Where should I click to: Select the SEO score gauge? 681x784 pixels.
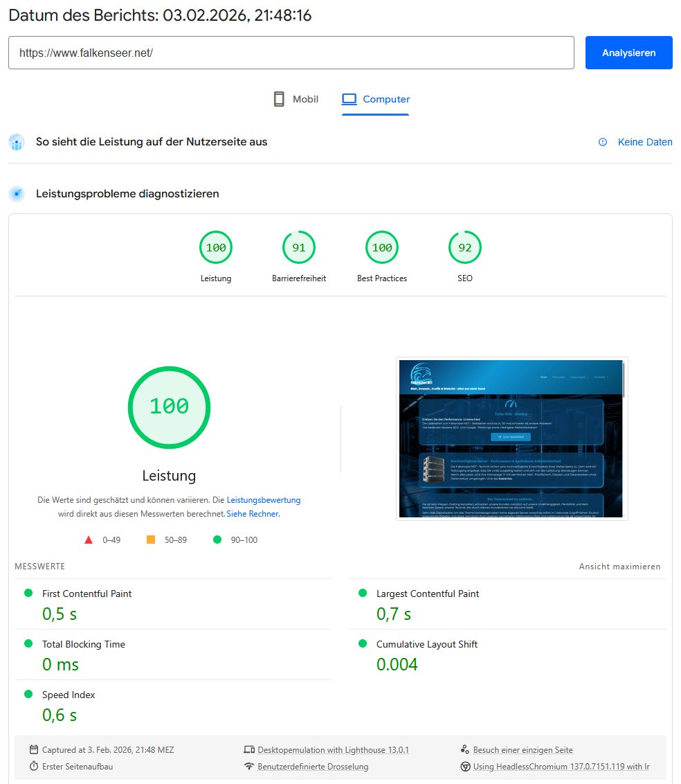[465, 248]
